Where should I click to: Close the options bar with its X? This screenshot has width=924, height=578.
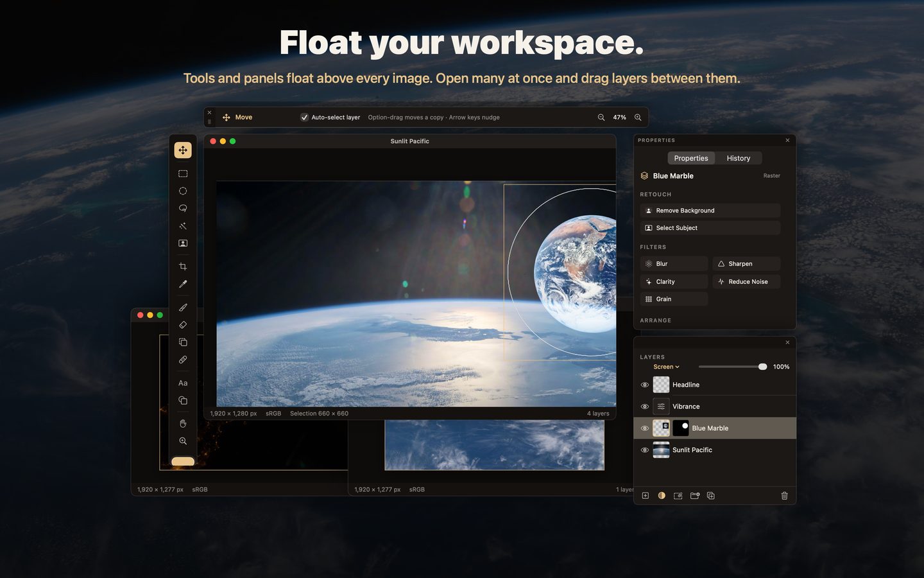tap(209, 112)
